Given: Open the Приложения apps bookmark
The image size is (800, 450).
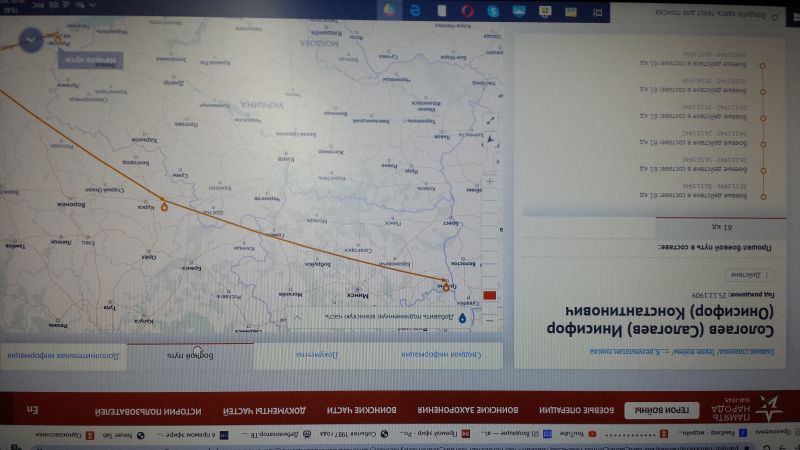Looking at the screenshot, I should (x=778, y=431).
